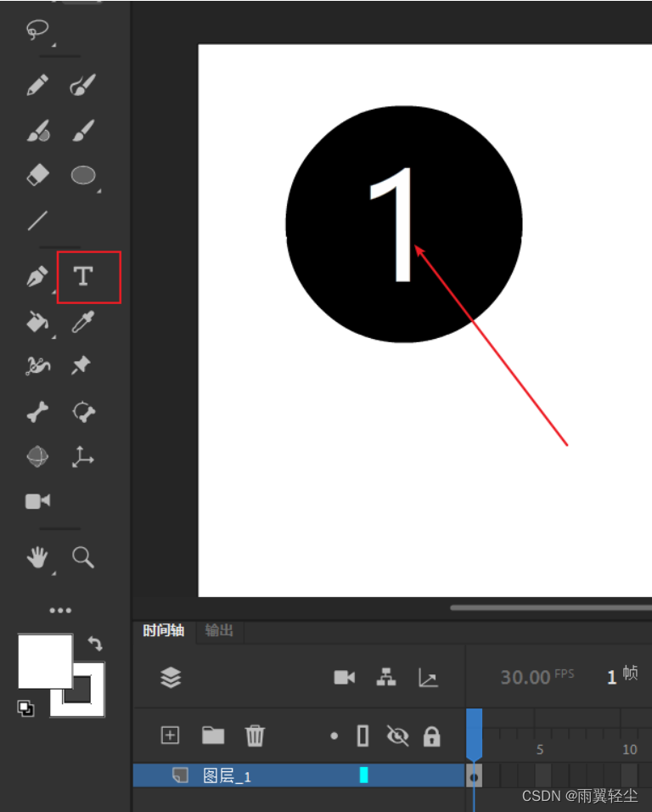Select the Zoom magnifier tool
Viewport: 652px width, 812px height.
pyautogui.click(x=83, y=557)
